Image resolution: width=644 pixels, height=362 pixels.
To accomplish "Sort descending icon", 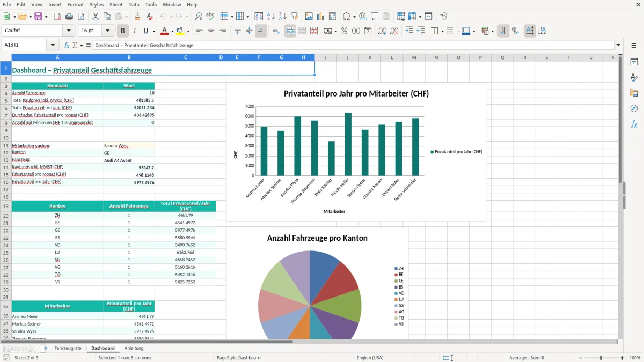I will [x=282, y=17].
